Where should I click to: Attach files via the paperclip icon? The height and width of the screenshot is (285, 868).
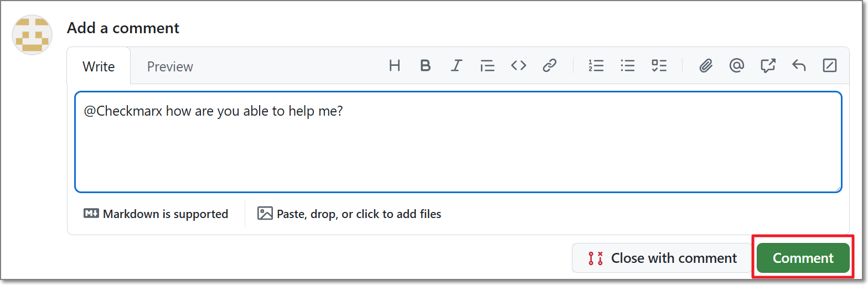(705, 66)
